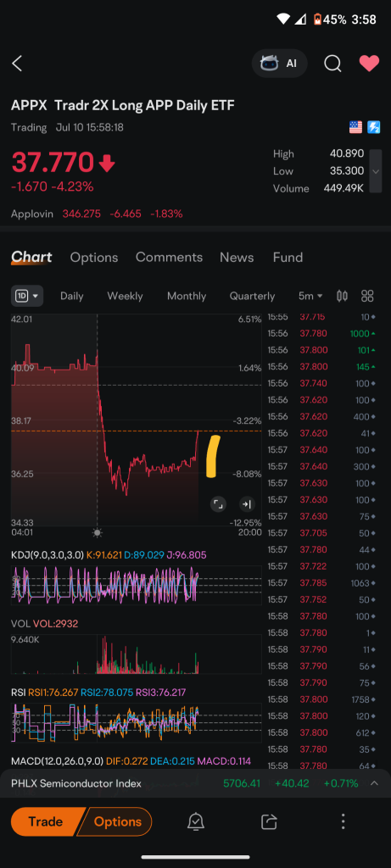
Task: Tap the sun market-open marker
Action: coord(98,532)
